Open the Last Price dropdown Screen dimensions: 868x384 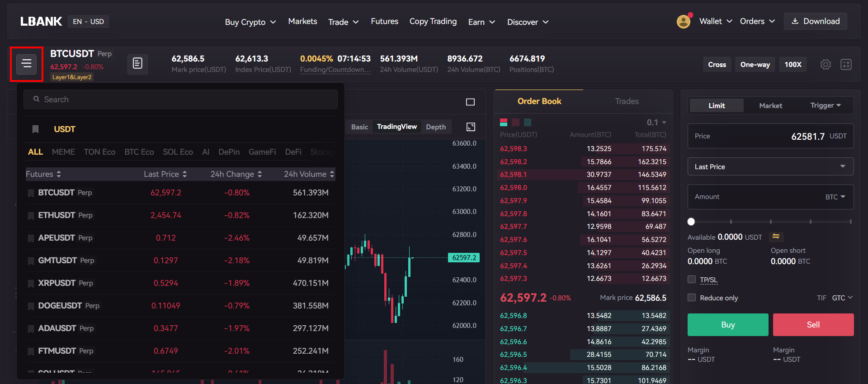click(x=770, y=166)
